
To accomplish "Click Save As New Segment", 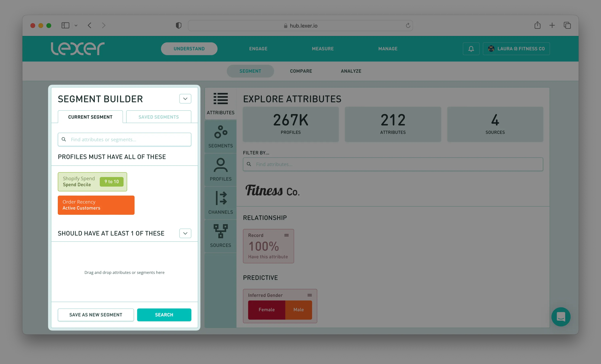I will [96, 315].
